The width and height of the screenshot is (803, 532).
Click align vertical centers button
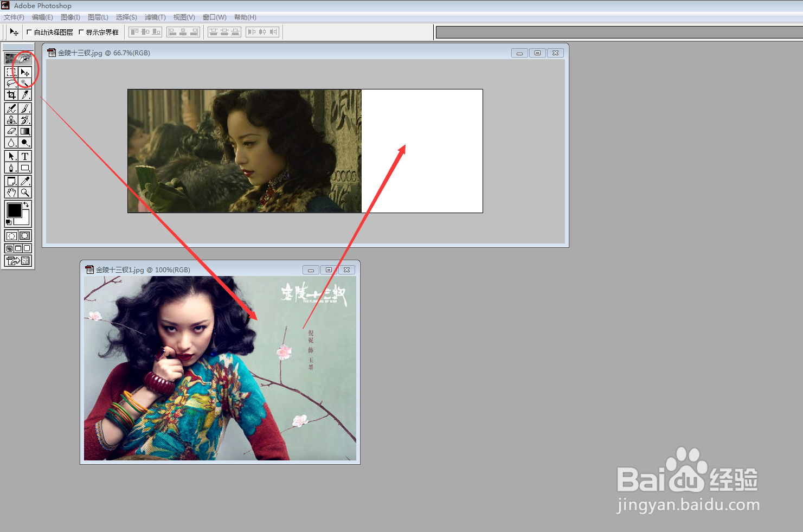145,32
